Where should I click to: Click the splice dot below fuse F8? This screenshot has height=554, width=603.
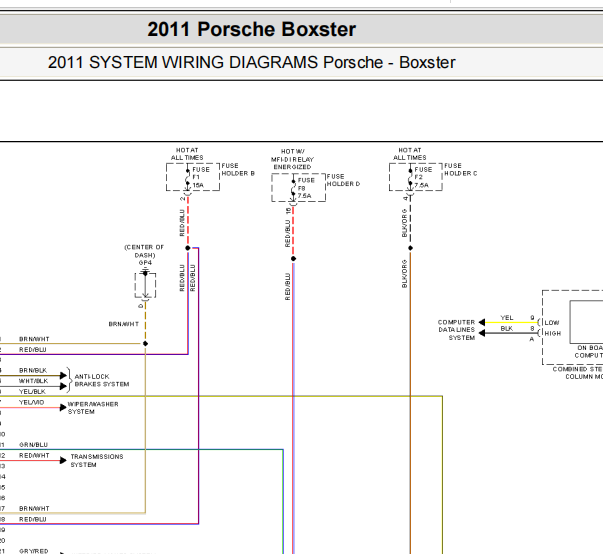pos(293,259)
